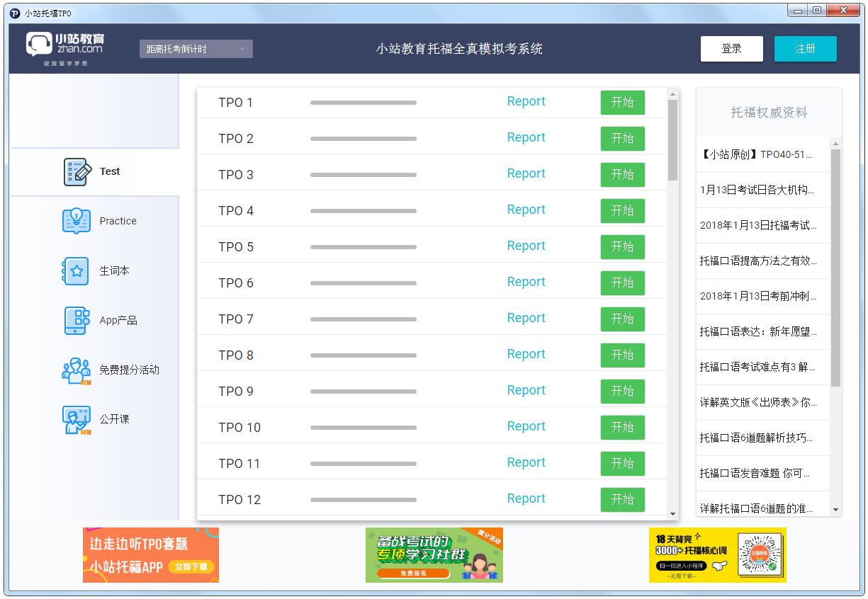Open the Report link for TPO 4

(x=526, y=210)
